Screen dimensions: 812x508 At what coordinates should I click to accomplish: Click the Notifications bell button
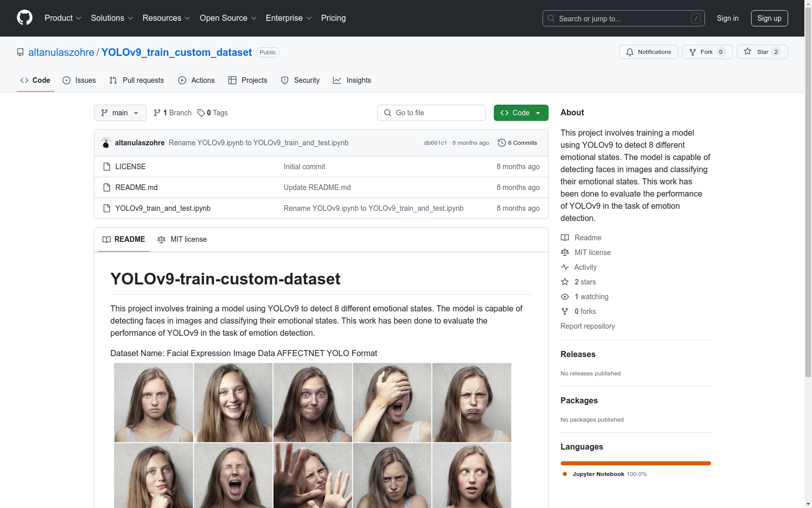tap(648, 52)
